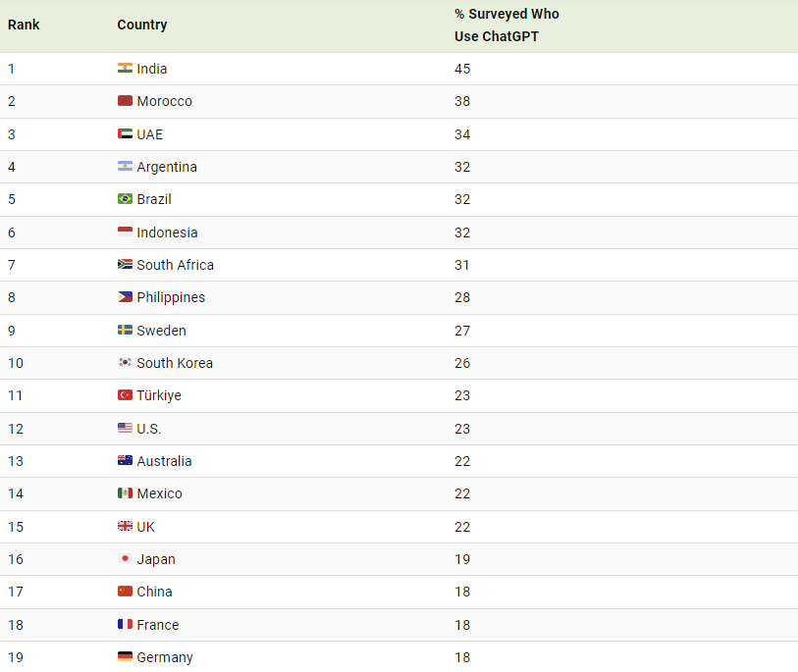The width and height of the screenshot is (798, 672).
Task: Click the South Africa flag icon
Action: tap(125, 265)
